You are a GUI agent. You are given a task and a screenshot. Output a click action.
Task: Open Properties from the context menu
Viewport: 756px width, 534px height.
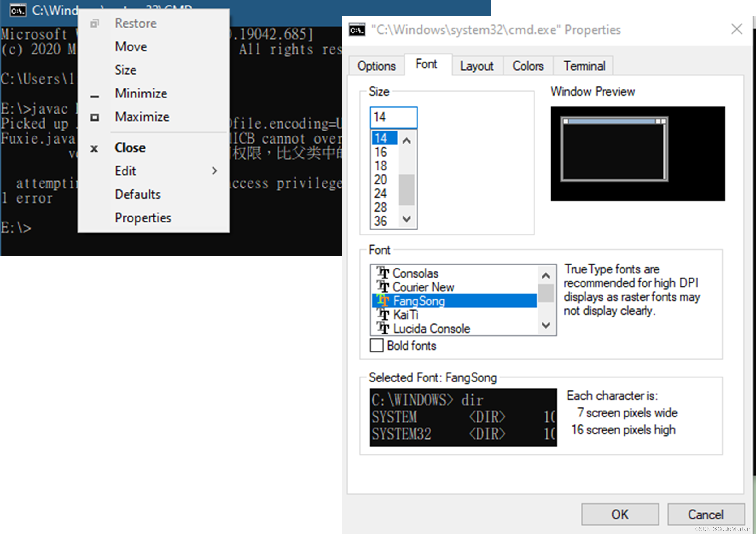pyautogui.click(x=153, y=217)
